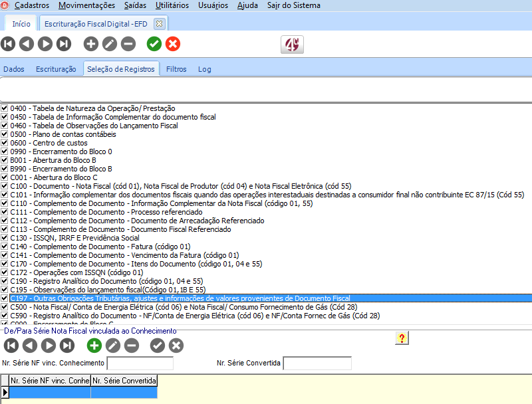Close the Escrituração Fiscal Digital tab
The image size is (532, 404).
159,24
